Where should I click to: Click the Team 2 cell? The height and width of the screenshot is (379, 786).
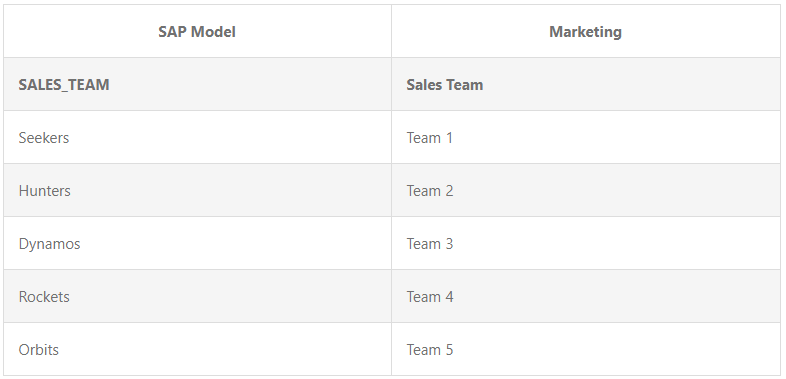(585, 190)
